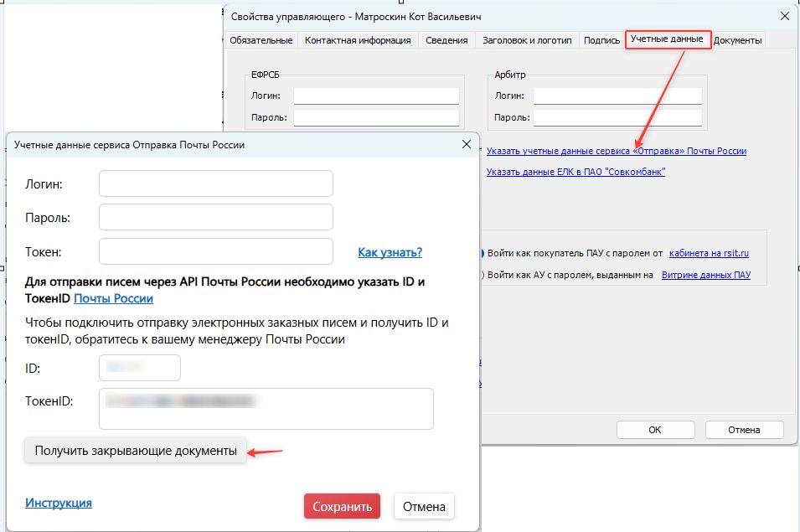This screenshot has height=532, width=800.
Task: Switch to the Документы tab
Action: (737, 40)
